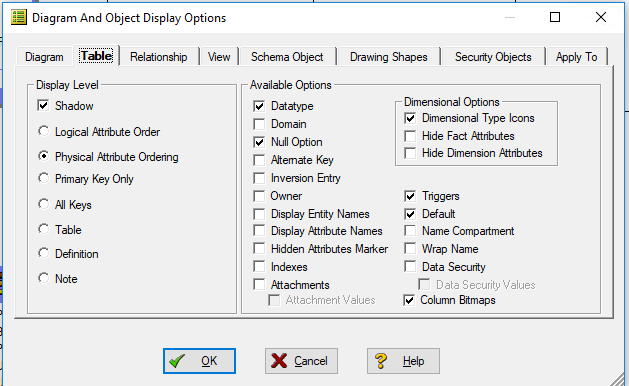629x386 pixels.
Task: Check Hide Fact Attributes
Action: click(410, 136)
